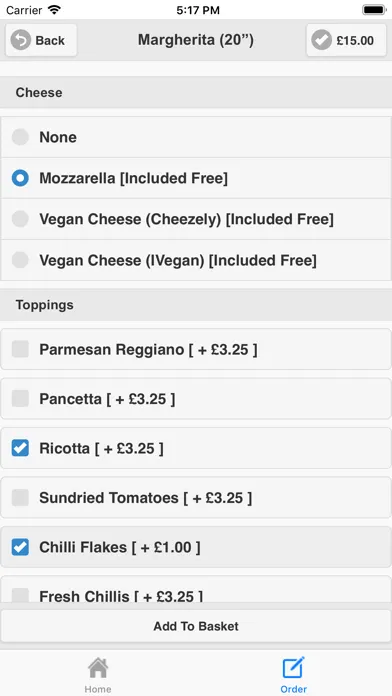Image resolution: width=392 pixels, height=696 pixels.
Task: Tap the battery indicator icon
Action: (x=374, y=10)
